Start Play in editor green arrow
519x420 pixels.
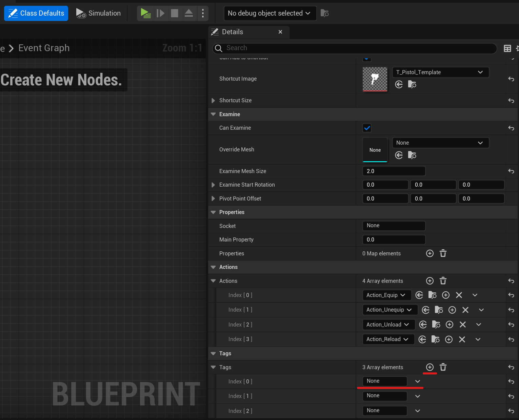click(146, 13)
